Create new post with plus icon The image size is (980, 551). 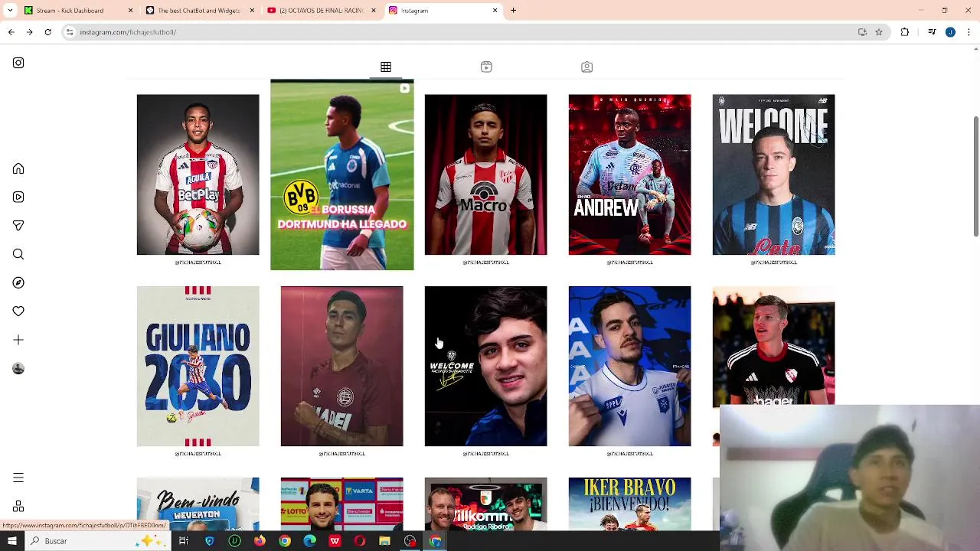point(18,340)
